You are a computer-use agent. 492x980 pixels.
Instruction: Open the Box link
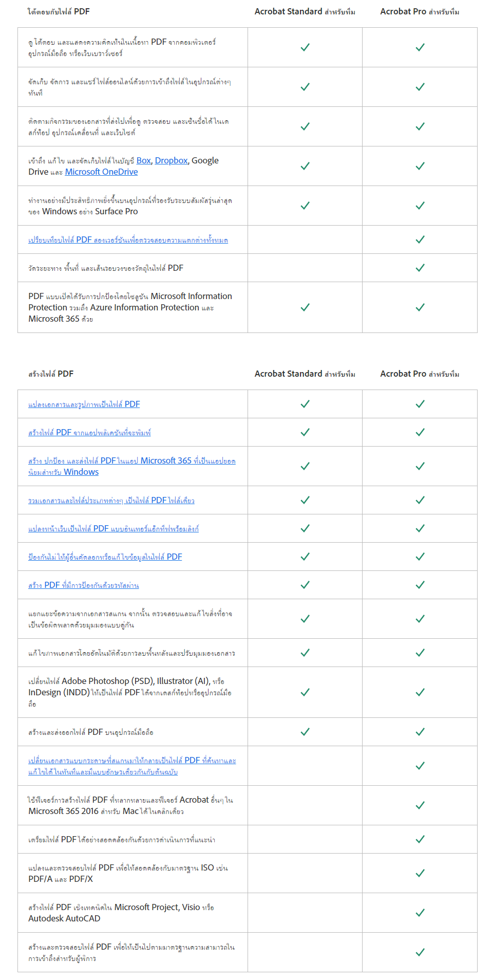point(143,160)
